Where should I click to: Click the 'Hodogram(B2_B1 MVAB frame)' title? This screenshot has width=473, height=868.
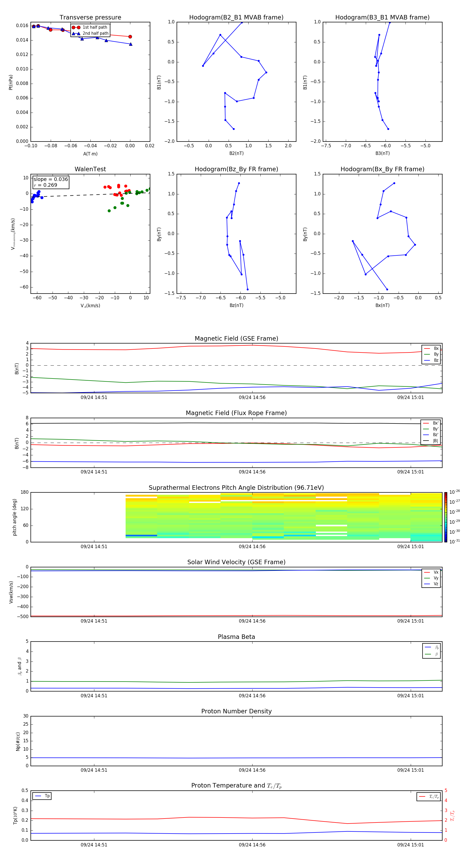pyautogui.click(x=236, y=18)
